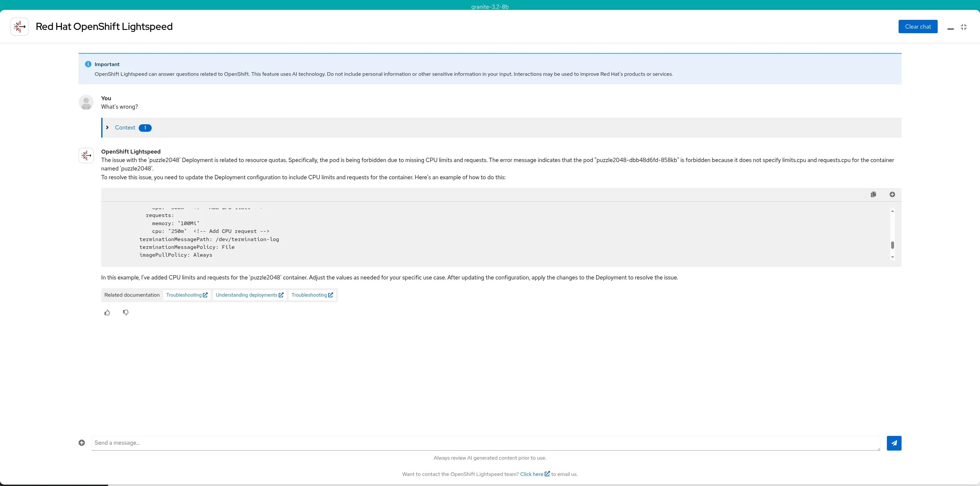Click the Context count badge
980x486 pixels.
point(145,128)
